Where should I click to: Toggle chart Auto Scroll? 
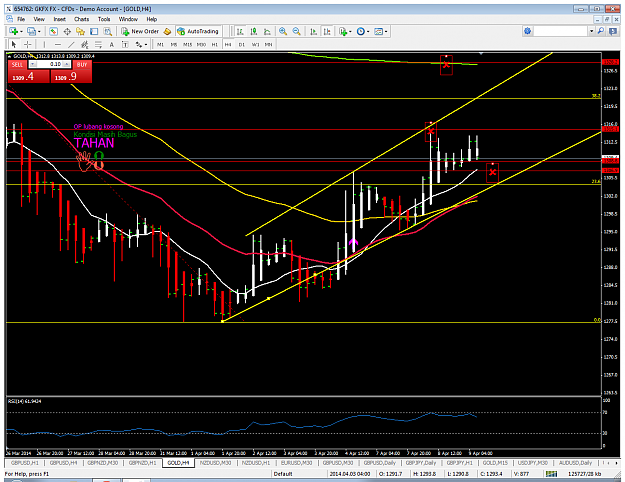point(314,31)
